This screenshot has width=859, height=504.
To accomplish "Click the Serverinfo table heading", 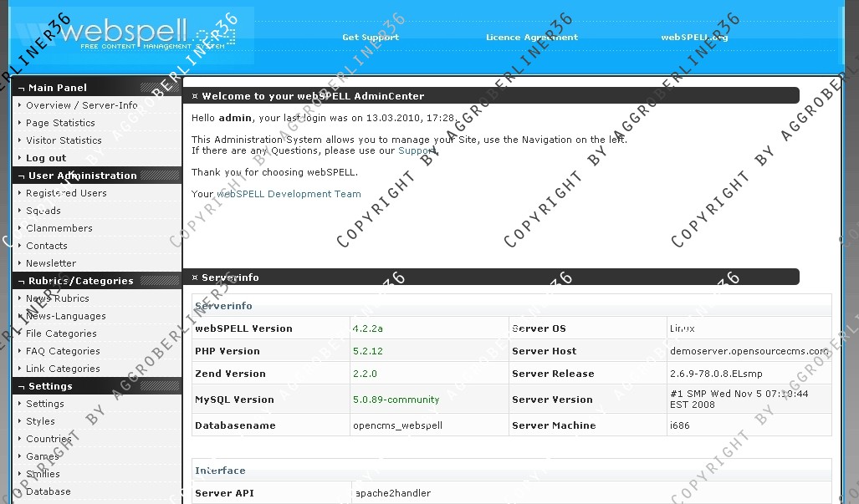I will coord(223,306).
